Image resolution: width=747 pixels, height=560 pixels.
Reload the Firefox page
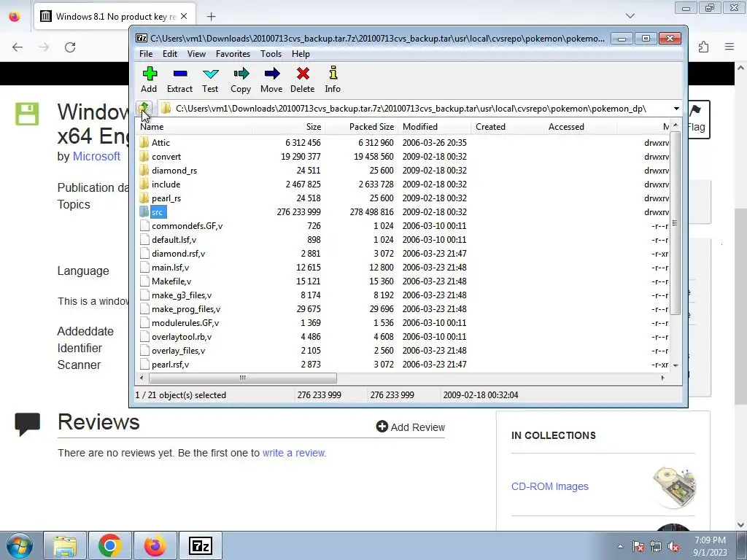pos(70,47)
